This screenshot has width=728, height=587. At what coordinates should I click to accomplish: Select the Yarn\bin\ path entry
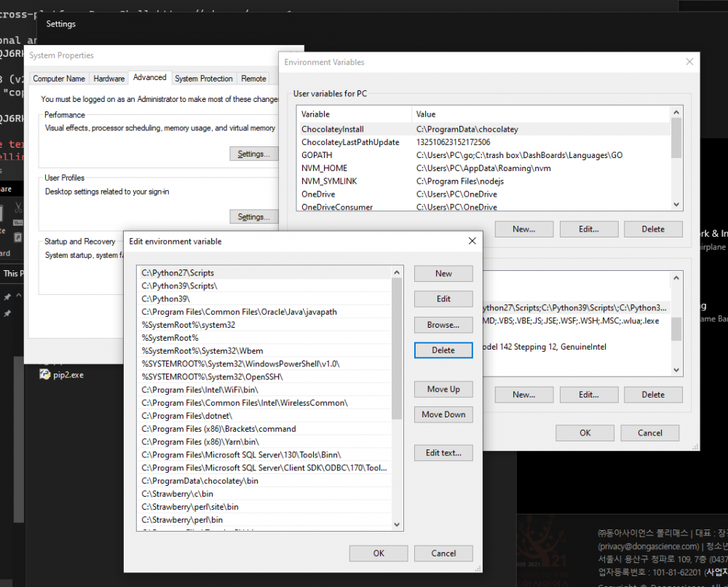pos(266,442)
